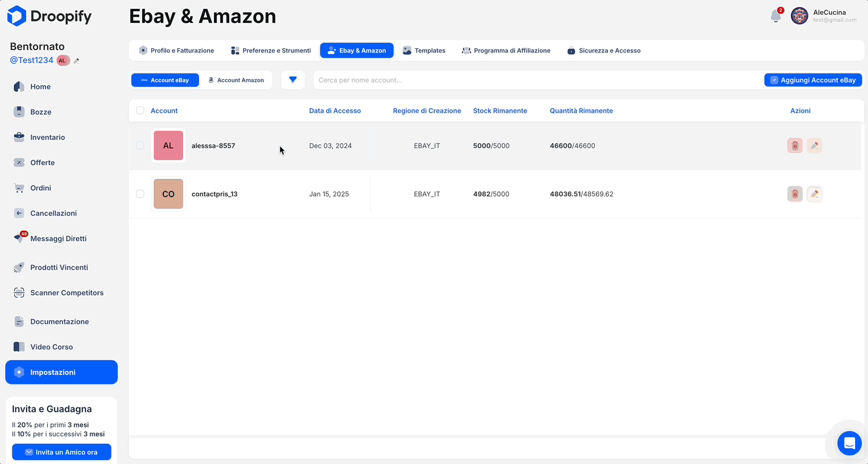Click the CO avatar tile
Viewport: 868px width, 464px height.
(168, 194)
